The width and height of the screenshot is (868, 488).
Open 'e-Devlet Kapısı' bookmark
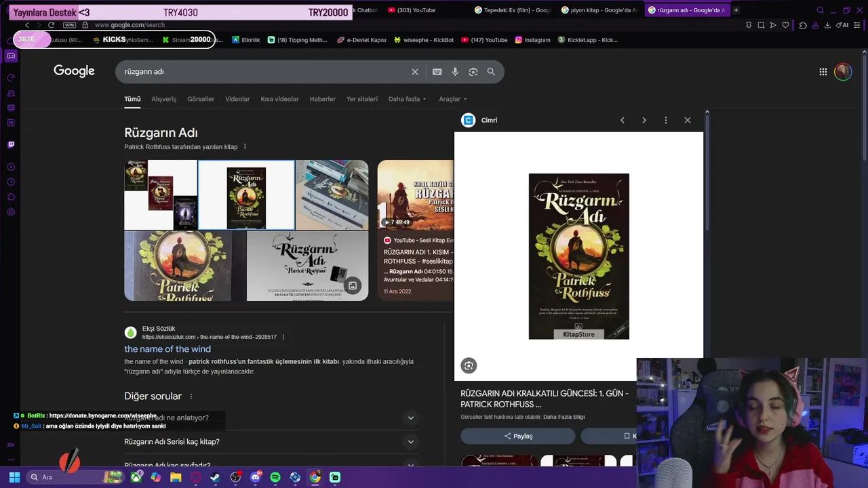tap(361, 40)
